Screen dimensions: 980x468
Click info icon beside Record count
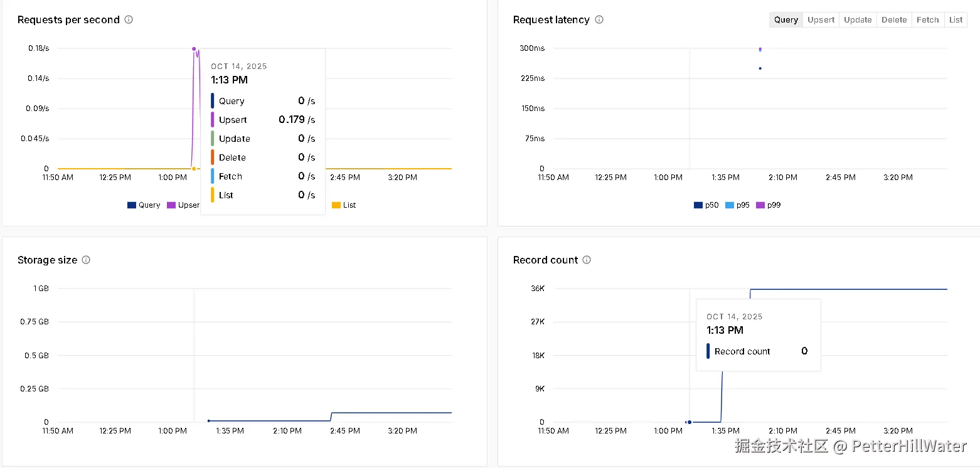point(587,260)
